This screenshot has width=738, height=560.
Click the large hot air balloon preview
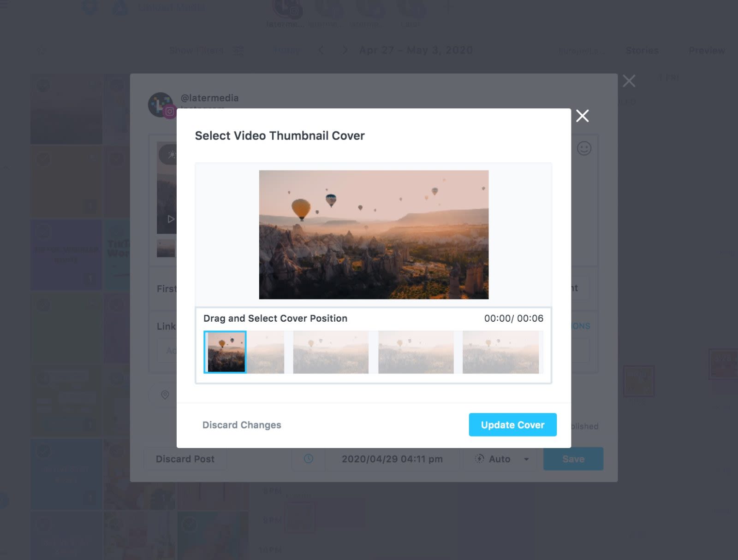[x=374, y=235]
